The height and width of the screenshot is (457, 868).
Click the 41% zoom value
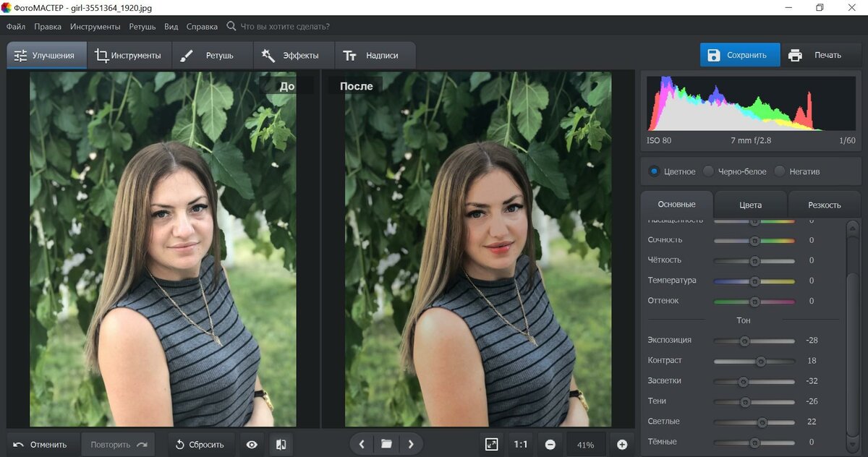point(586,445)
